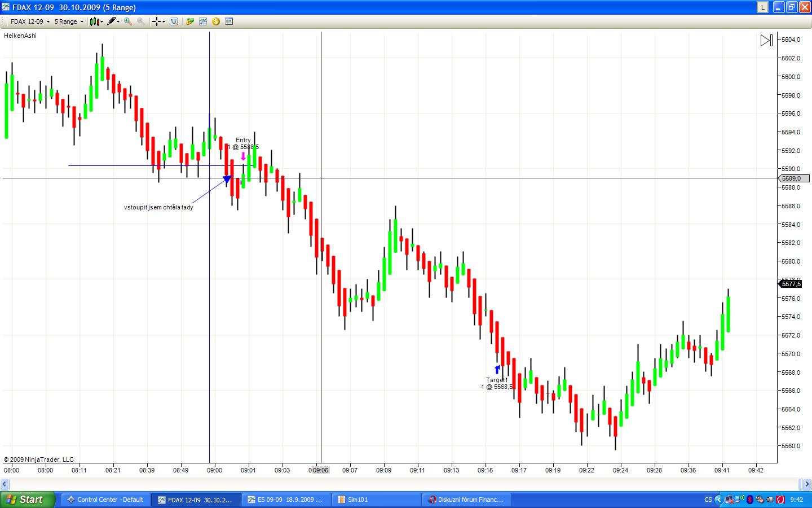Image resolution: width=812 pixels, height=508 pixels.
Task: Jump to latest bar using arrow icon
Action: coord(766,40)
